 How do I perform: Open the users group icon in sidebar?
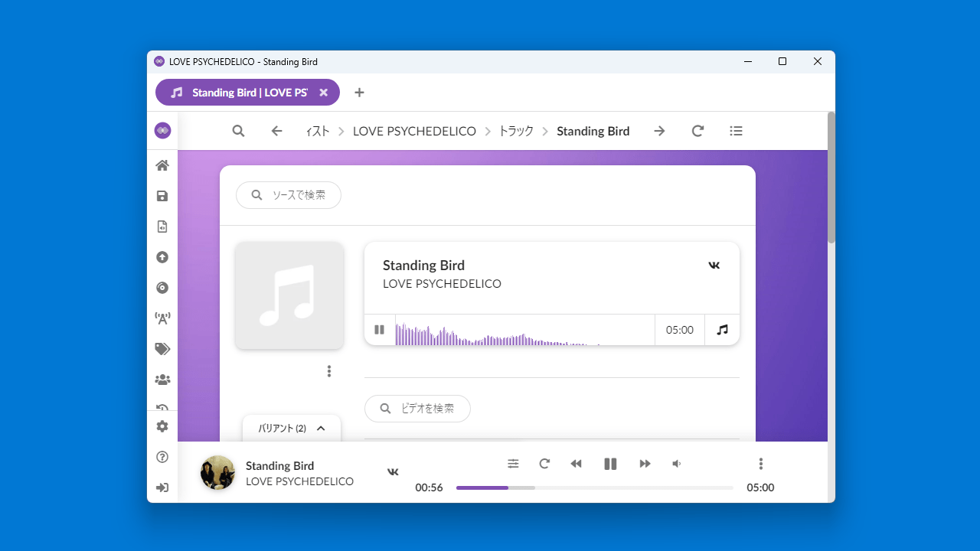pyautogui.click(x=162, y=380)
